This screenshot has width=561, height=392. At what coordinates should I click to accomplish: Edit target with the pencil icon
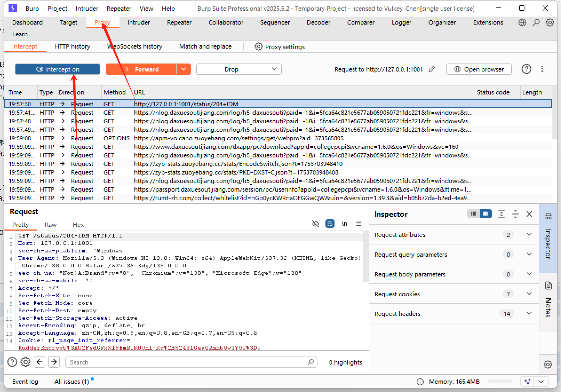point(432,69)
